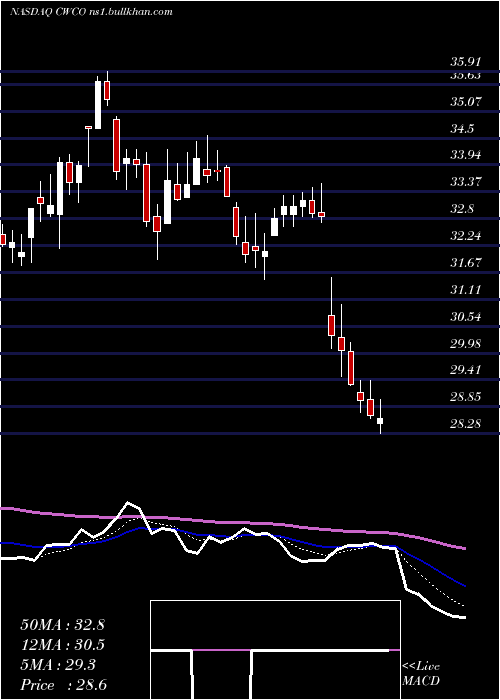Click the 33.94 price axis label
The image size is (500, 700).
466,155
